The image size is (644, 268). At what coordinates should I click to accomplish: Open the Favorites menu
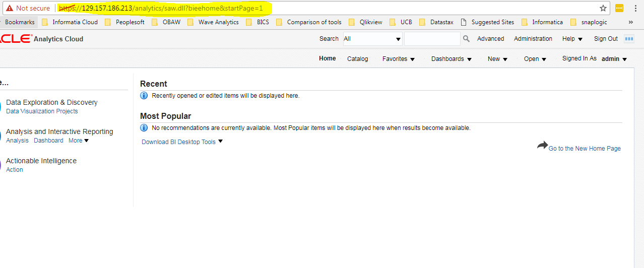click(398, 59)
